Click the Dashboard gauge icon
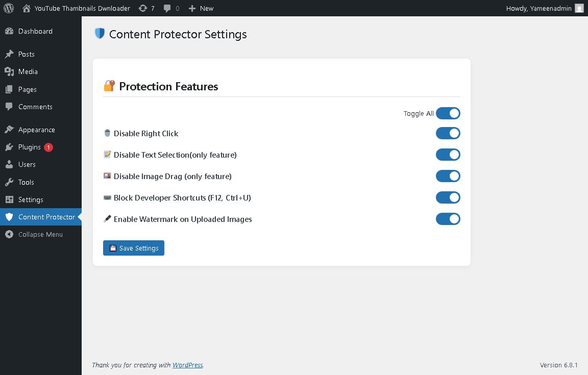The width and height of the screenshot is (588, 375). (x=9, y=31)
